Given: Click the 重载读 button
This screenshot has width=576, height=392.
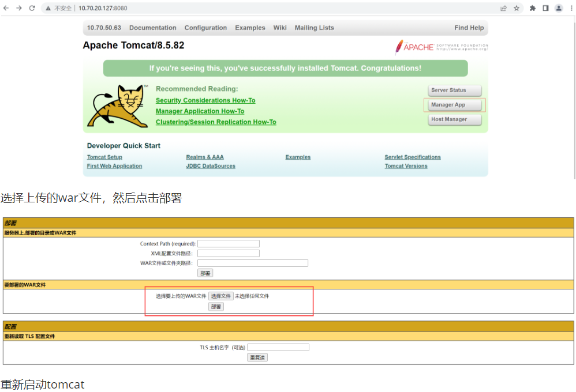Looking at the screenshot, I should 257,357.
